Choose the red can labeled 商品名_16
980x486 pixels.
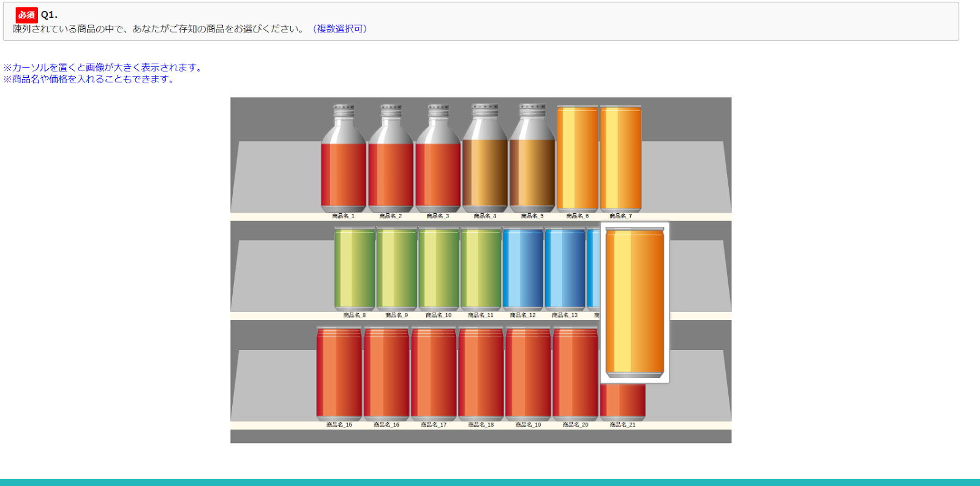coord(386,373)
